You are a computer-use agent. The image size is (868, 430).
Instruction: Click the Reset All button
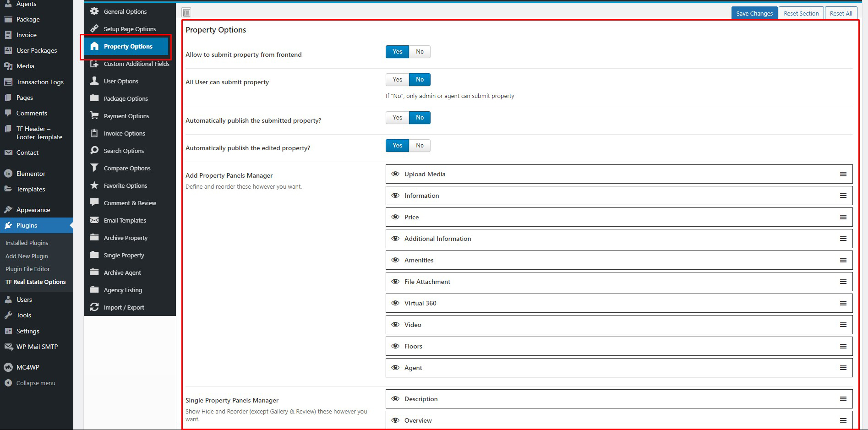click(x=841, y=13)
